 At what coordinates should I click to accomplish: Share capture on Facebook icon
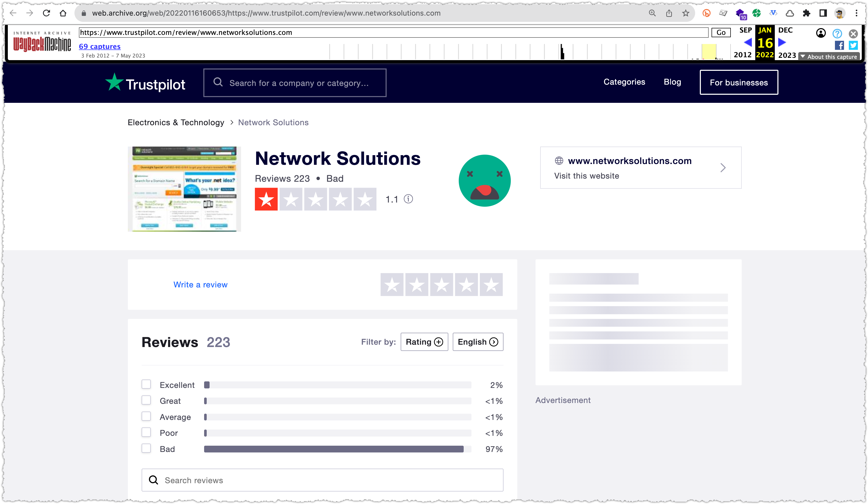click(x=839, y=45)
